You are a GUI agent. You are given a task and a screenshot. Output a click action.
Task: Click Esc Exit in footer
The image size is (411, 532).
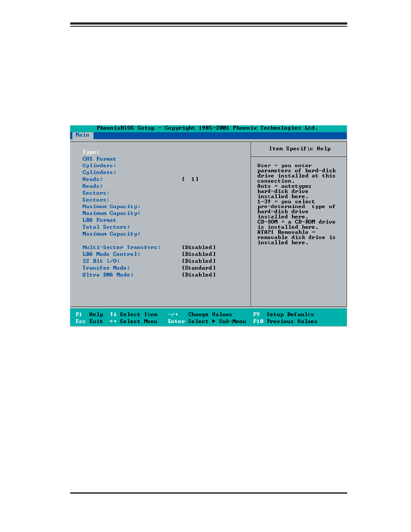[x=89, y=321]
